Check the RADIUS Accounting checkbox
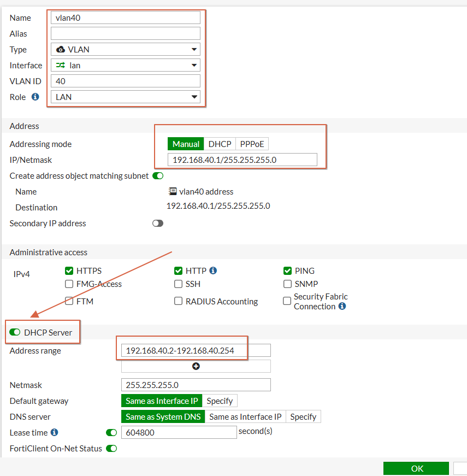 coord(179,301)
